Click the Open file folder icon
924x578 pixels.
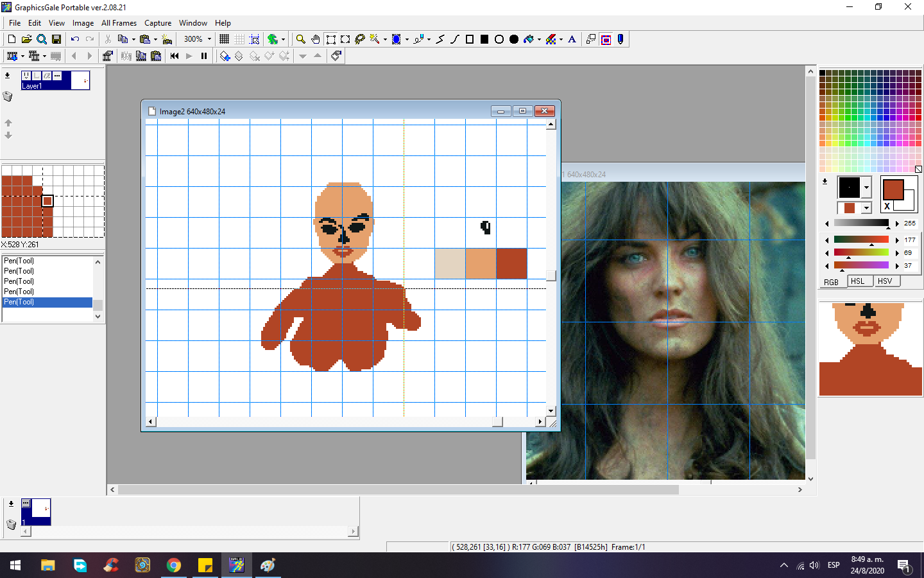(26, 39)
